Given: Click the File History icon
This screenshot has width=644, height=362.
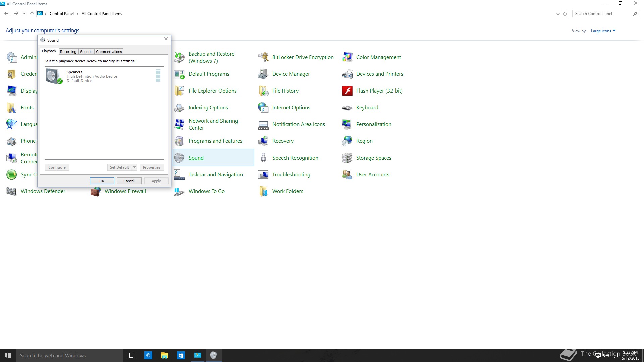Looking at the screenshot, I should (x=263, y=91).
